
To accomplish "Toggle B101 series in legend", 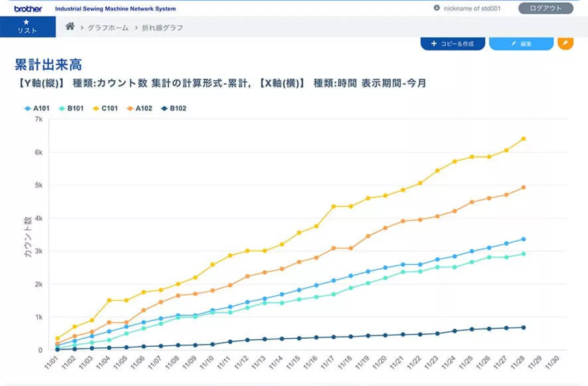I will point(72,108).
